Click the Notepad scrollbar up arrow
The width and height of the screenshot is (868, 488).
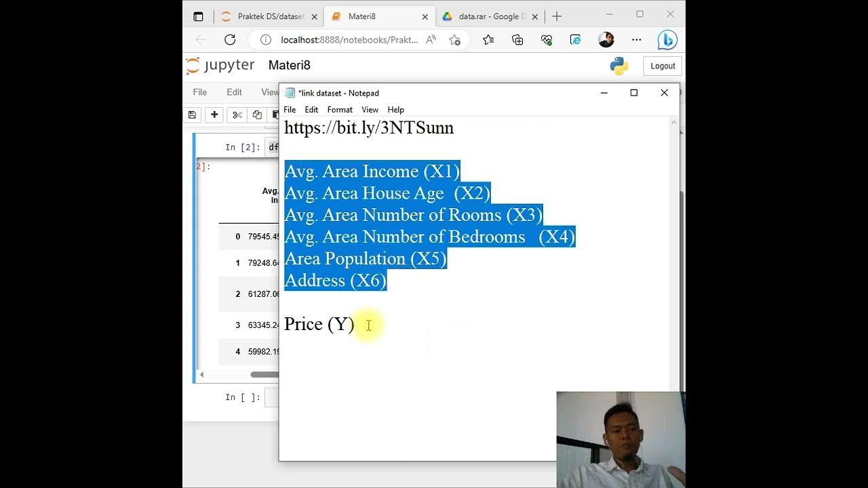pos(673,123)
